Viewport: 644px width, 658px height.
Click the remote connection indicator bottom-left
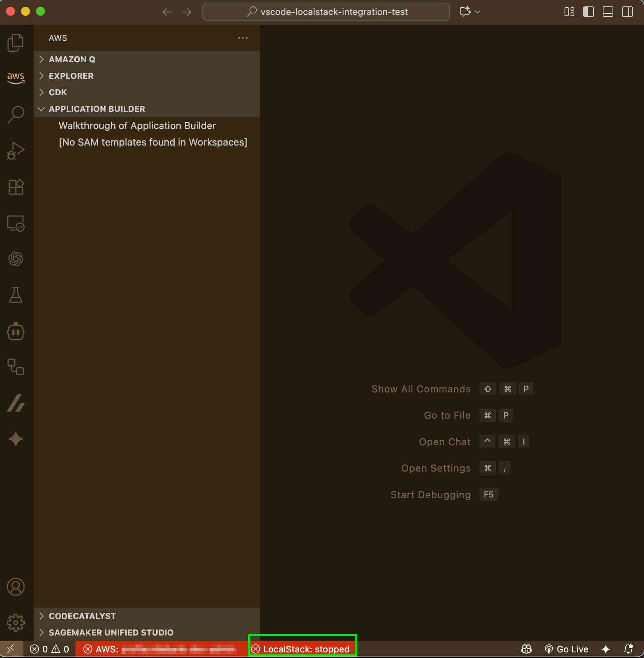(x=11, y=649)
